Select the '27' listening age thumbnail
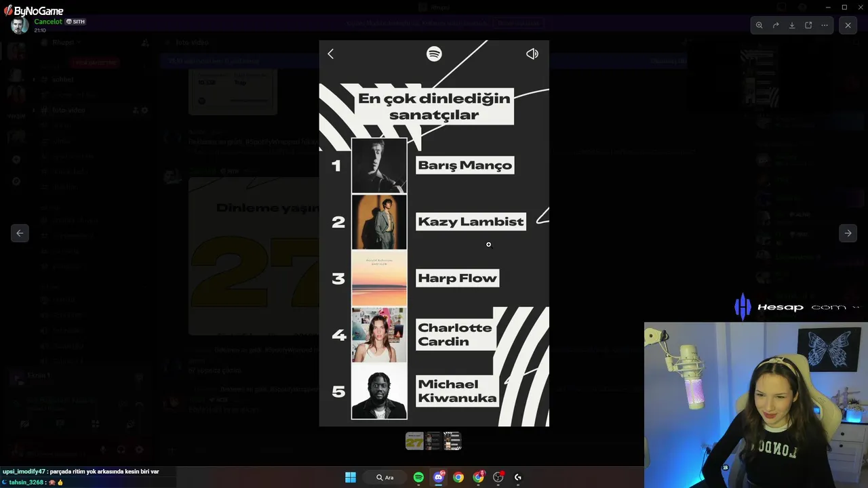 414,441
